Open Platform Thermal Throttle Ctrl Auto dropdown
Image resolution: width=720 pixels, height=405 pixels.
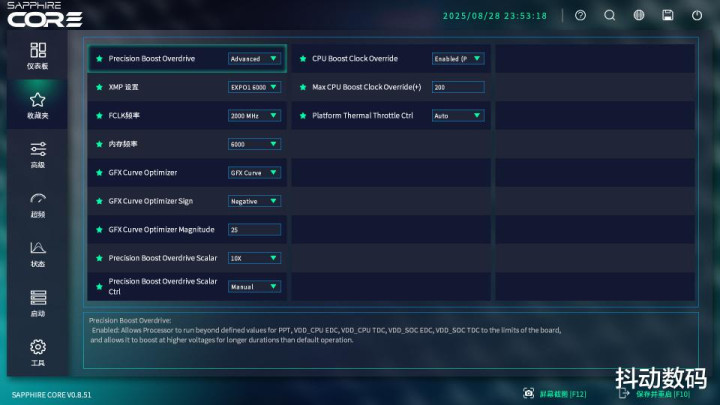coord(458,116)
